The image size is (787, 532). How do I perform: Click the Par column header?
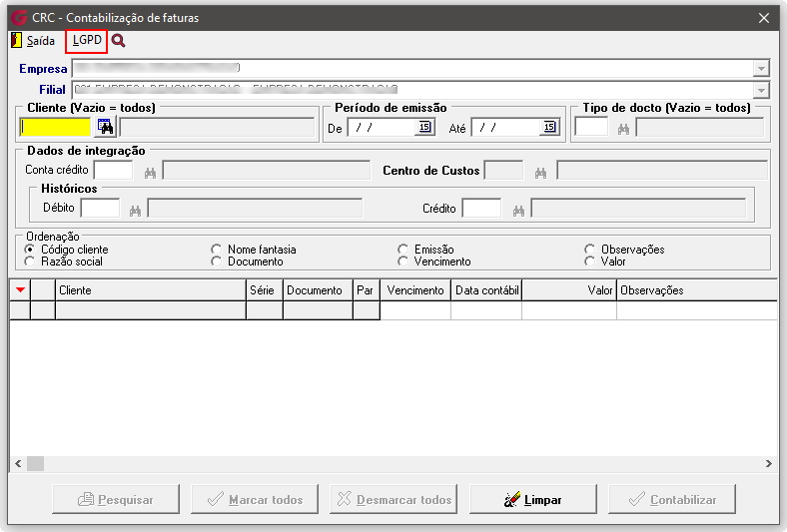(x=367, y=290)
